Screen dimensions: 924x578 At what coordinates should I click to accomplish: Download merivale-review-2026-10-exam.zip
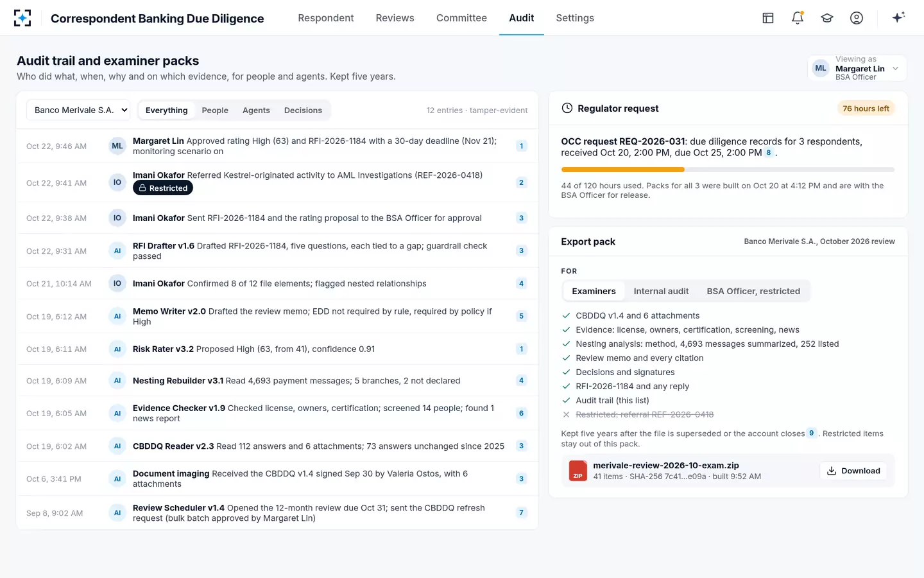[853, 471]
